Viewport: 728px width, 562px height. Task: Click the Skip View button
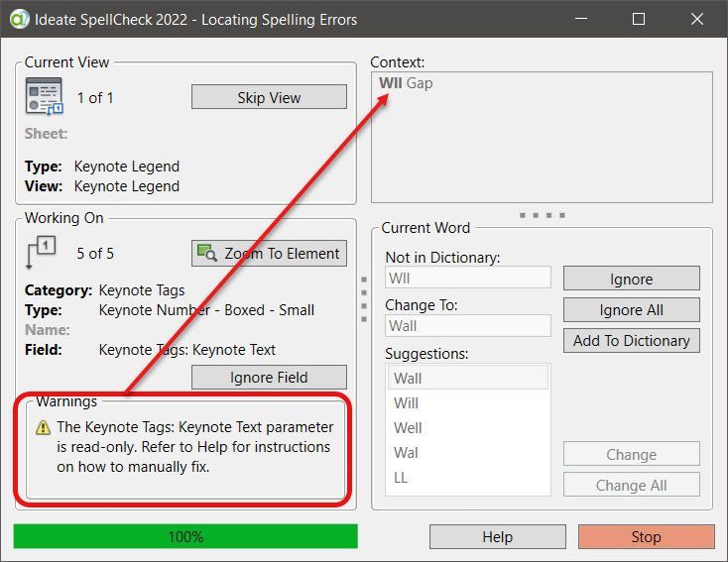point(269,97)
